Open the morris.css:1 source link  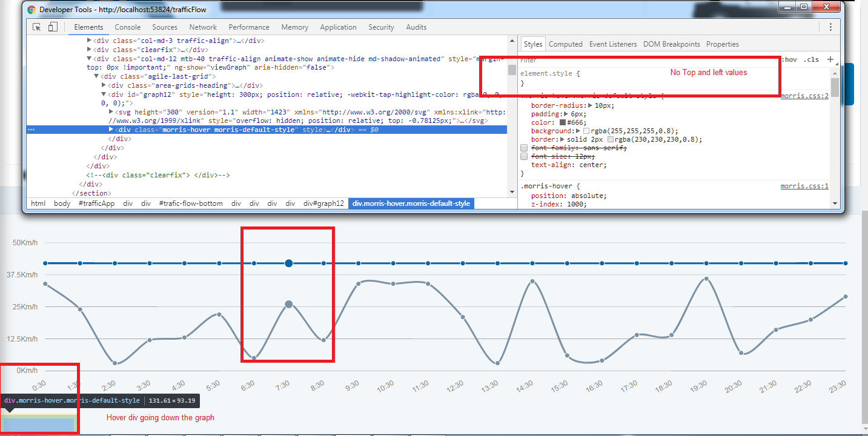point(804,187)
